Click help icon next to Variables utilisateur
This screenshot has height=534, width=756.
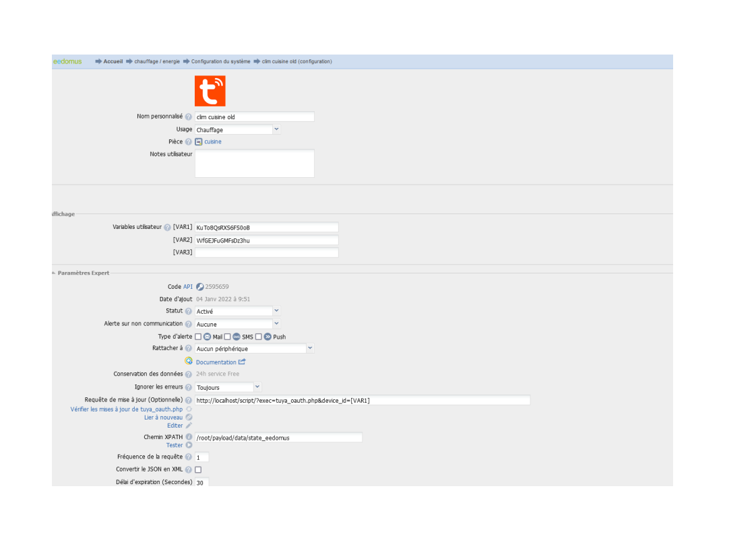pyautogui.click(x=167, y=227)
